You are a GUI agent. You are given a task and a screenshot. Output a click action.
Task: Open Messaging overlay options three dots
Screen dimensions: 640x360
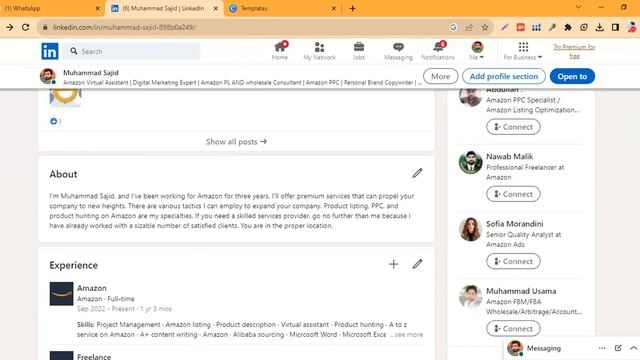click(602, 348)
